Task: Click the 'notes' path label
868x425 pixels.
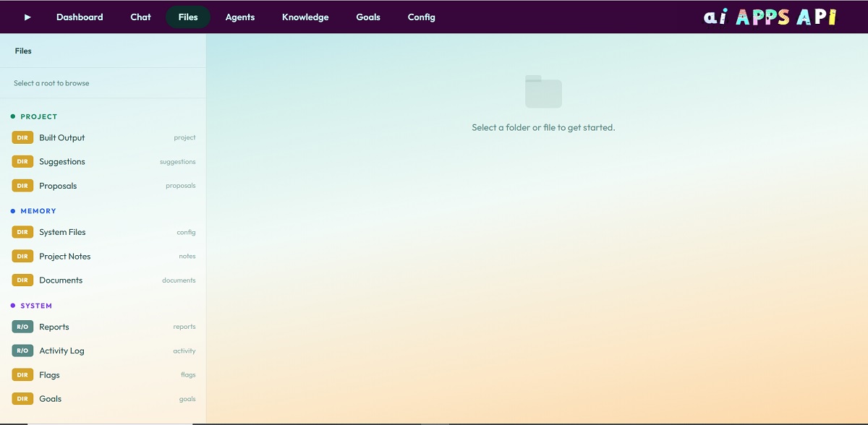Action: pyautogui.click(x=187, y=257)
